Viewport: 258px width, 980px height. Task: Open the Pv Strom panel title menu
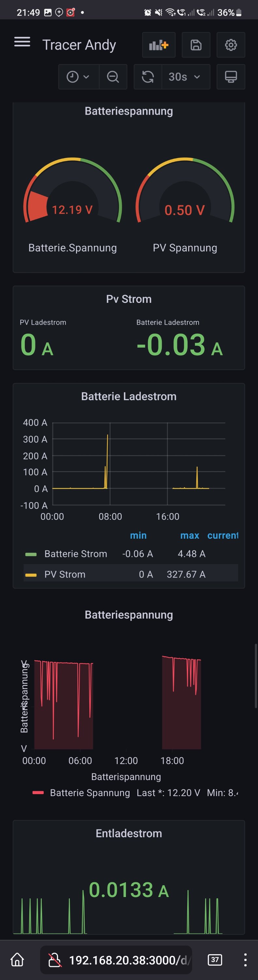129,299
